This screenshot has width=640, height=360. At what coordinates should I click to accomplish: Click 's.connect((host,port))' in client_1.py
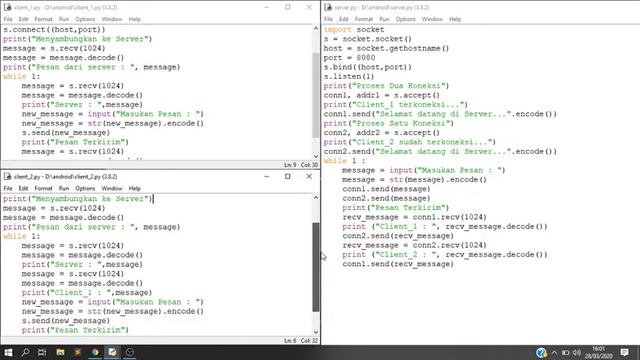[x=54, y=29]
